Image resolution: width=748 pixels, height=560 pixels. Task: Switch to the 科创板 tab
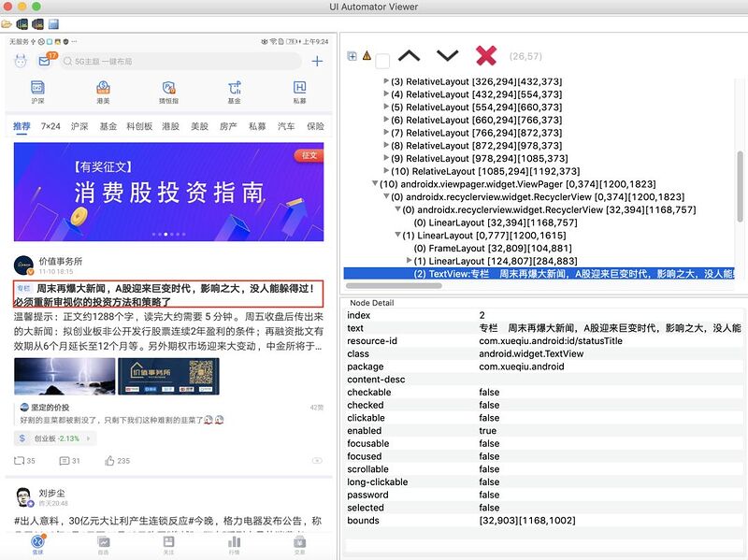(x=139, y=126)
